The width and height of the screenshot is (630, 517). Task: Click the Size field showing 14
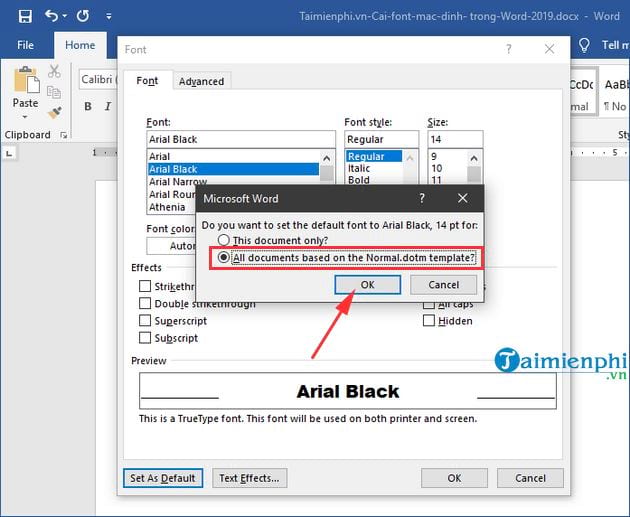pyautogui.click(x=455, y=139)
